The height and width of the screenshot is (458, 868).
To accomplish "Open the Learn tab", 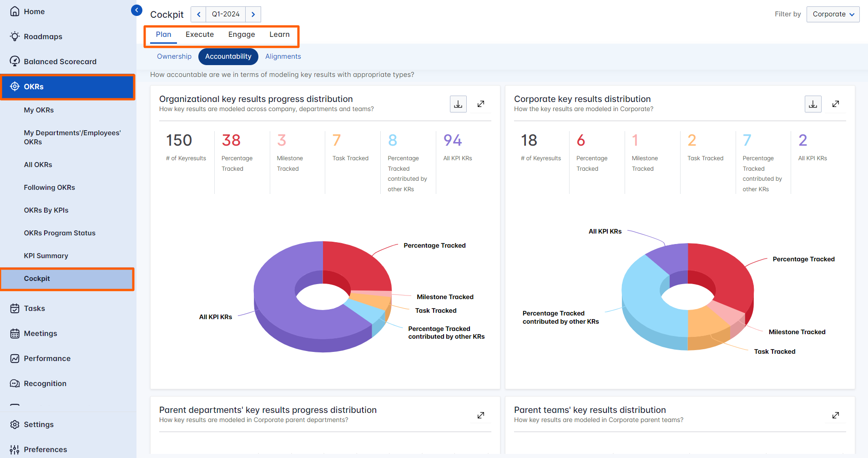I will (279, 34).
